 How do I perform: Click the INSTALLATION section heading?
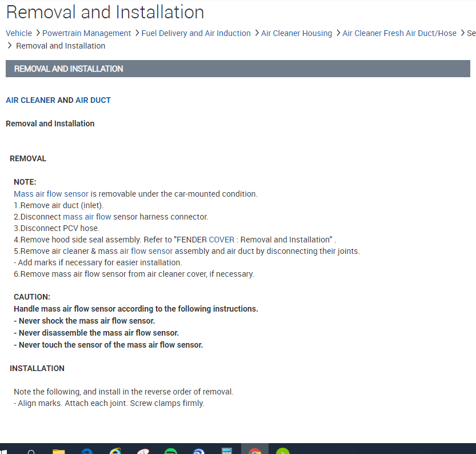37,368
